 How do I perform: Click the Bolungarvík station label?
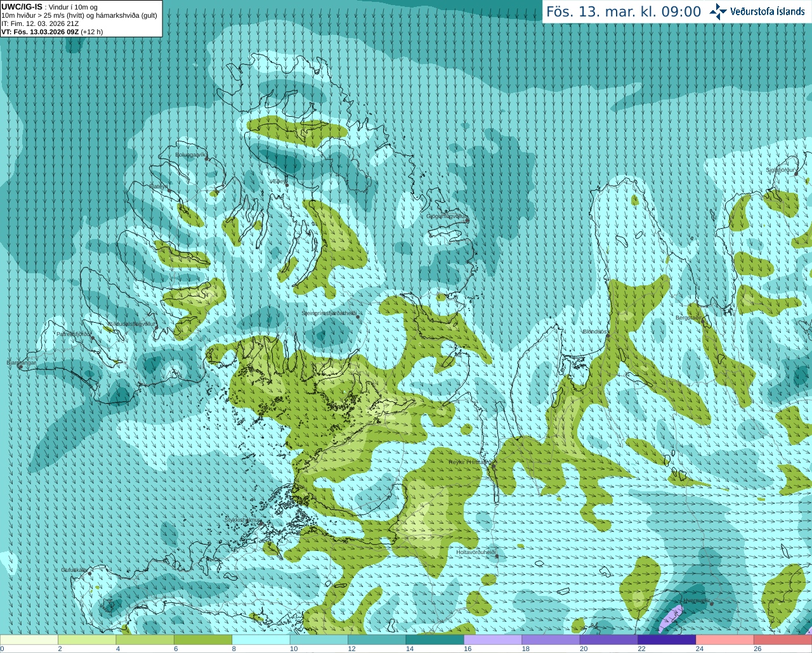pos(190,155)
